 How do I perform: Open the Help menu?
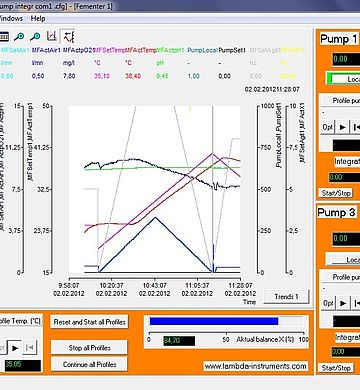click(38, 18)
